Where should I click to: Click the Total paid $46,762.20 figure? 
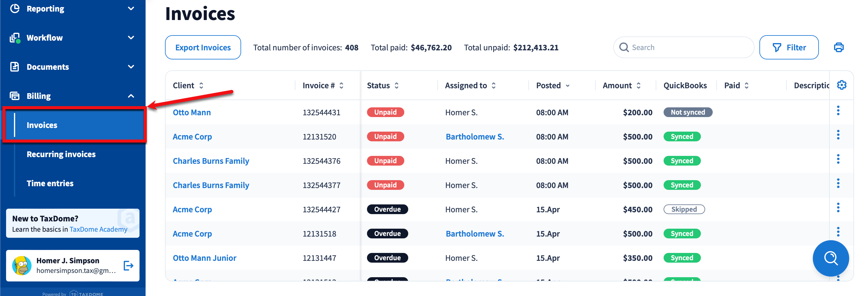tap(431, 48)
